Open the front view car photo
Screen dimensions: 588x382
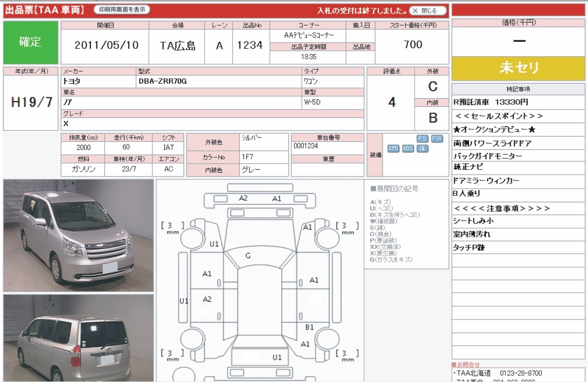tap(78, 235)
